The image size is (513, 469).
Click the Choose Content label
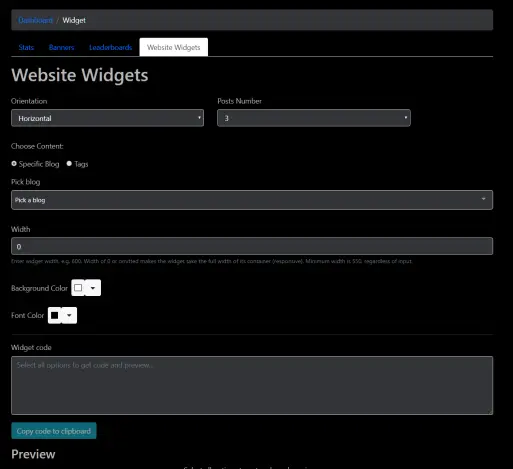37,146
